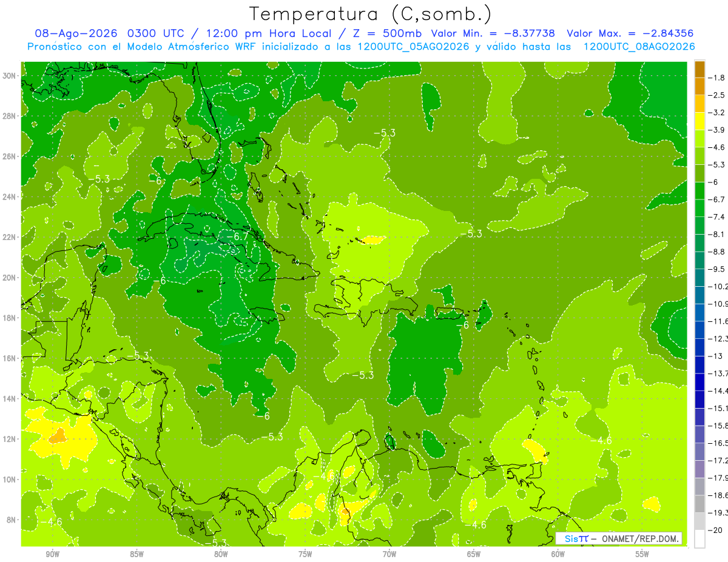Click the "-10.2" color scale label

coord(718,286)
